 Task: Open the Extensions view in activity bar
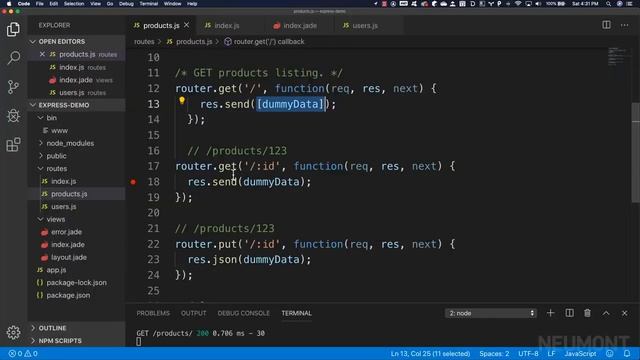[x=13, y=144]
